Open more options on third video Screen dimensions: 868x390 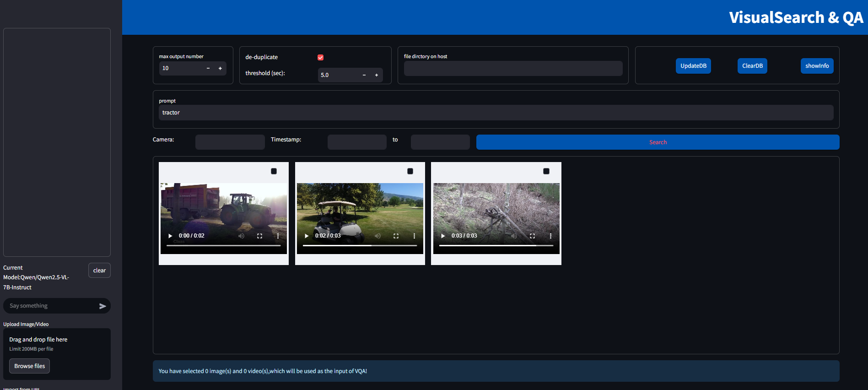click(x=550, y=236)
